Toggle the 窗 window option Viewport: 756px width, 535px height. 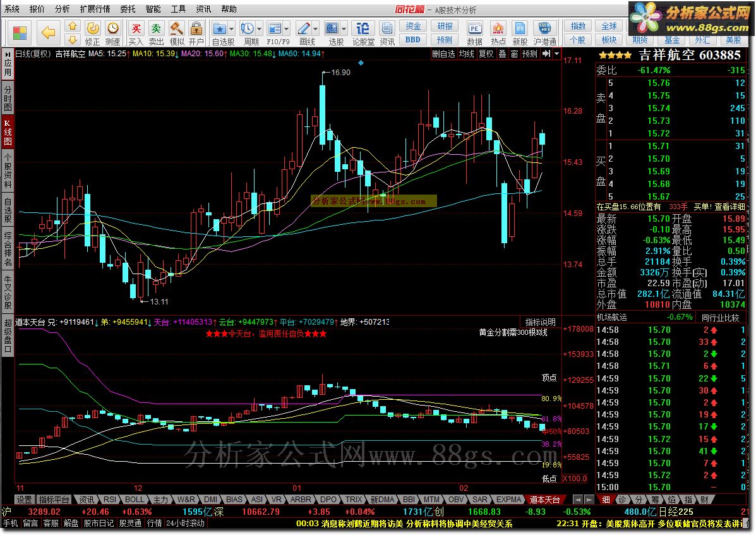[x=515, y=54]
